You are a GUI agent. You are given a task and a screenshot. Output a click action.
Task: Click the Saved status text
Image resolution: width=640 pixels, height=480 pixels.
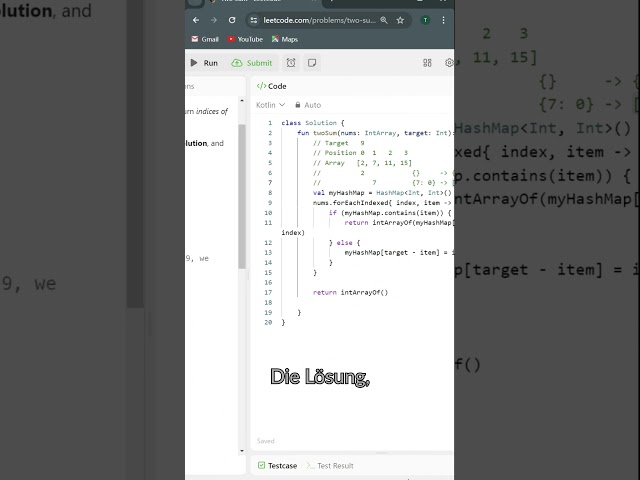coord(266,441)
